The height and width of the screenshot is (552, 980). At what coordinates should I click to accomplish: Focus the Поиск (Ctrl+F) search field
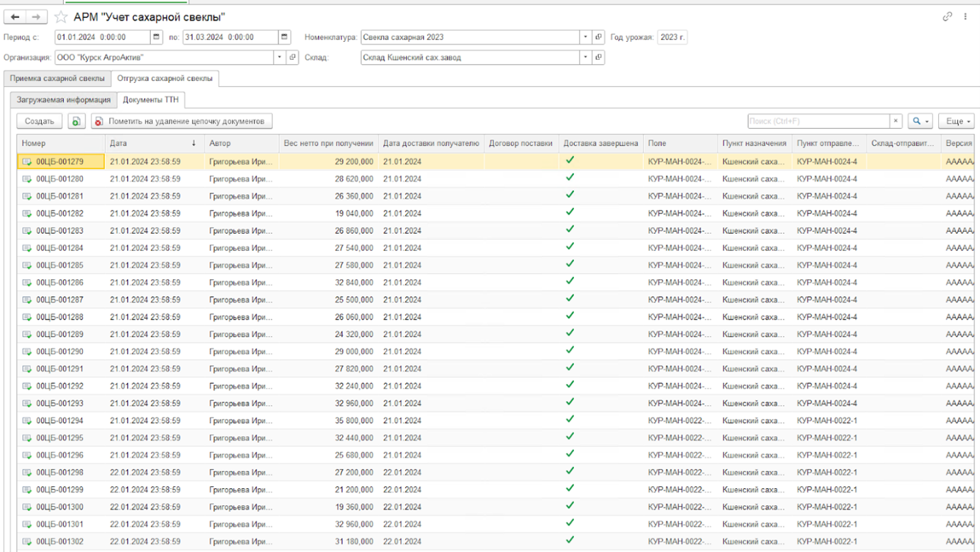pos(819,121)
